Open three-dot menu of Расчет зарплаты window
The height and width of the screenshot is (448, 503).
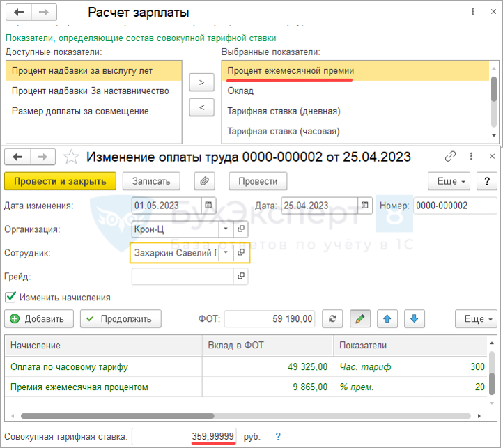[472, 12]
